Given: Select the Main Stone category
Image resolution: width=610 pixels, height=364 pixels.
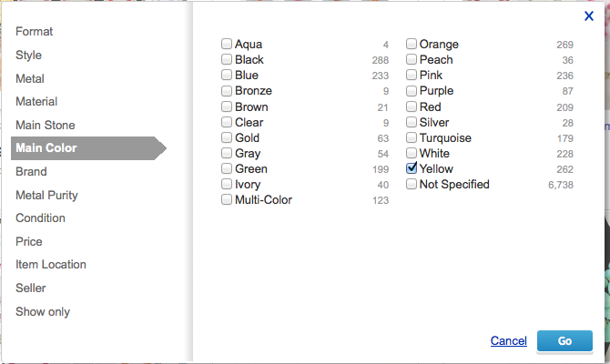Looking at the screenshot, I should [46, 125].
